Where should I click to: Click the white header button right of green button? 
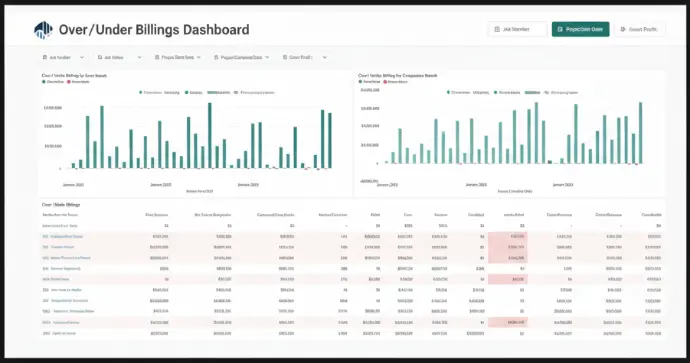pos(640,29)
